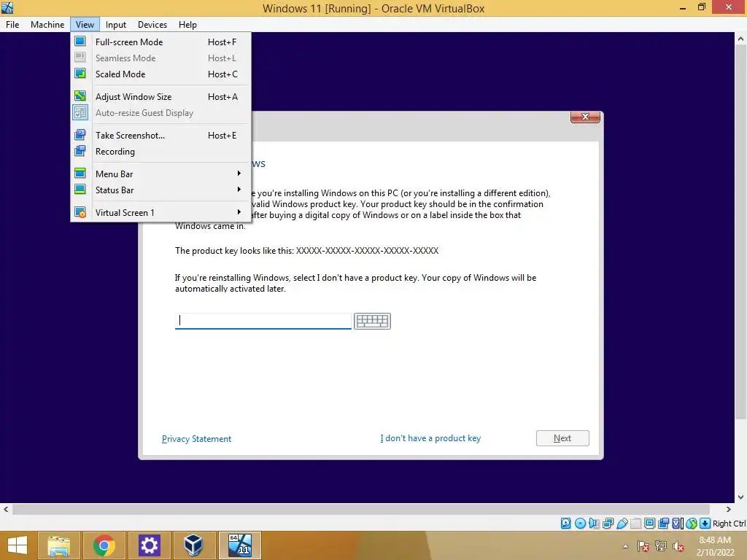Select Adjust Window Size

(x=161, y=97)
